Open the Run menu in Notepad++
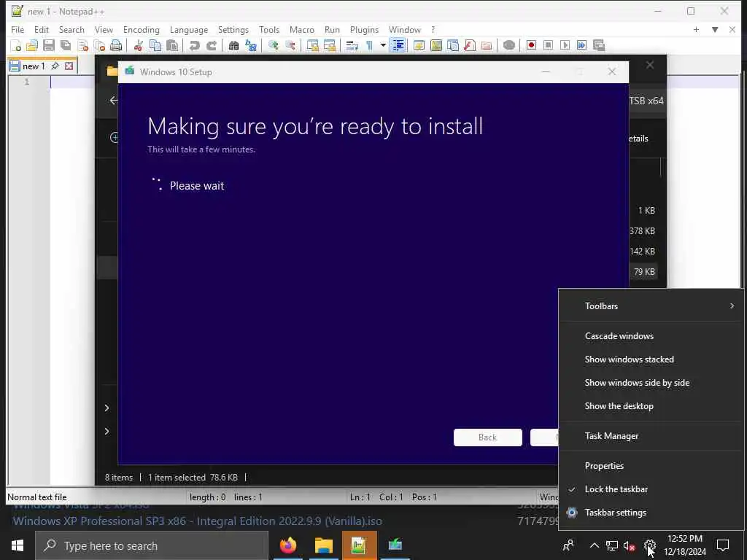 [332, 29]
